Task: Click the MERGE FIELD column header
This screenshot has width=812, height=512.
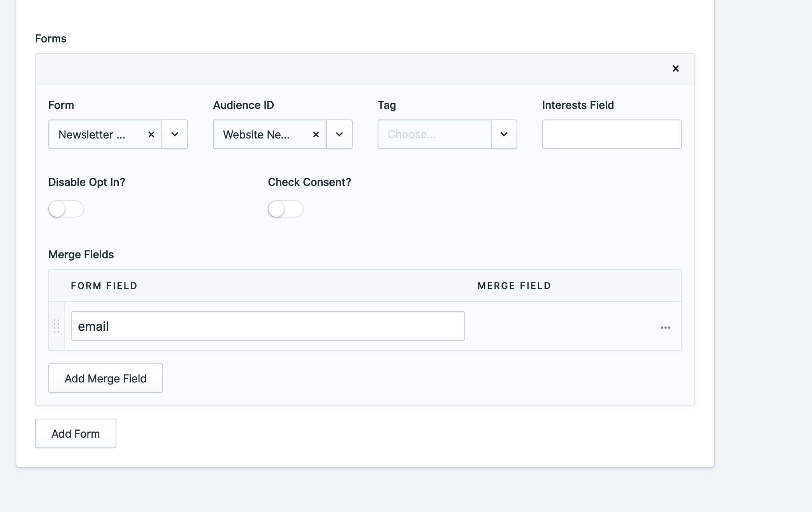Action: pyautogui.click(x=514, y=286)
